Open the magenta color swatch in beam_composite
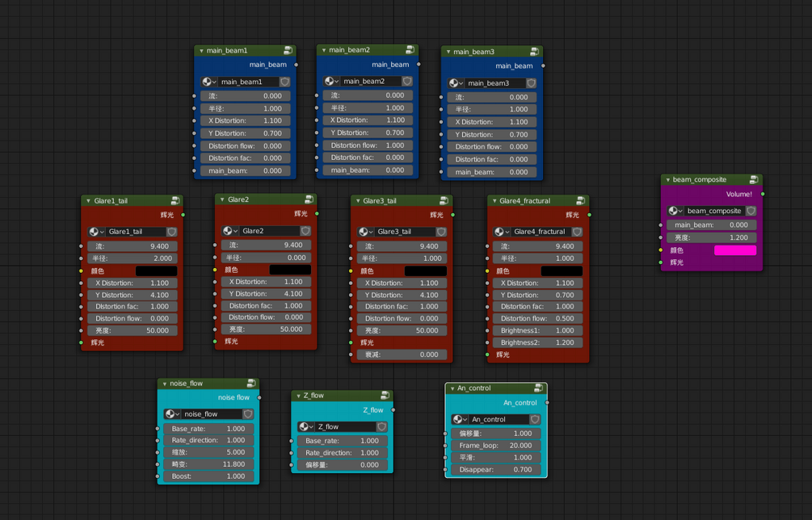The height and width of the screenshot is (520, 812). coord(734,250)
